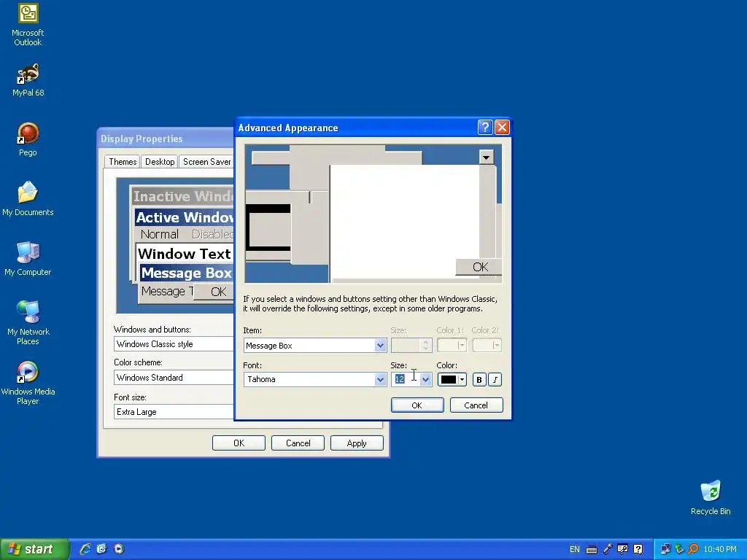747x560 pixels.
Task: Click Cancel in Display Properties window
Action: coord(298,443)
